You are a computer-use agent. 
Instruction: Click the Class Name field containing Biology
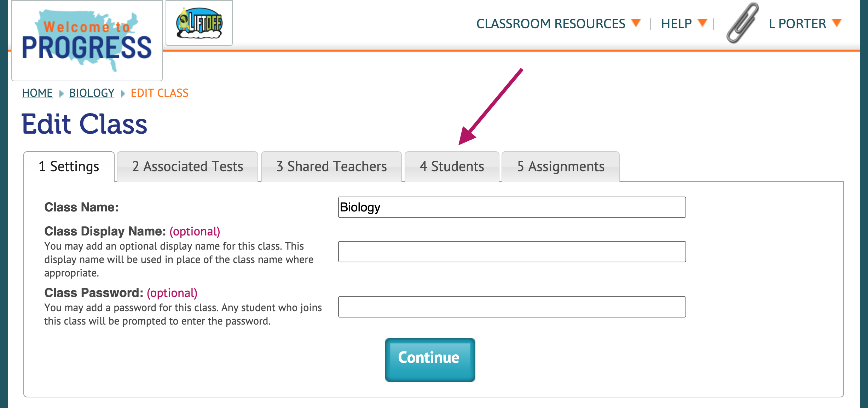tap(512, 207)
